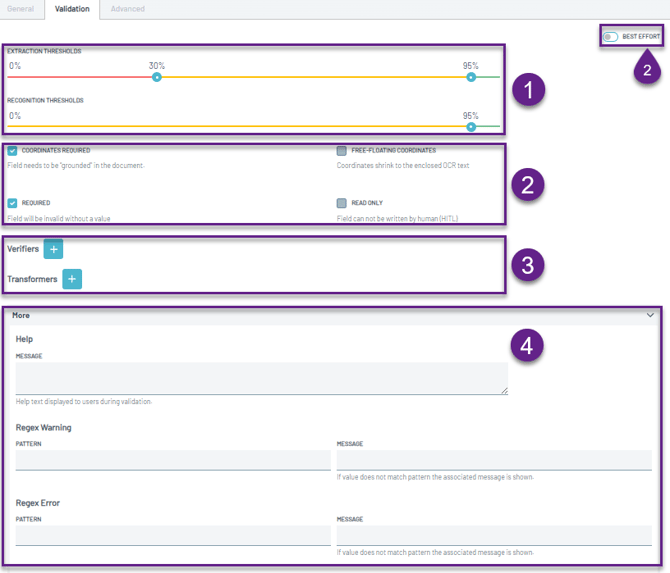The image size is (670, 573).
Task: Select the Validation tab
Action: (x=72, y=9)
